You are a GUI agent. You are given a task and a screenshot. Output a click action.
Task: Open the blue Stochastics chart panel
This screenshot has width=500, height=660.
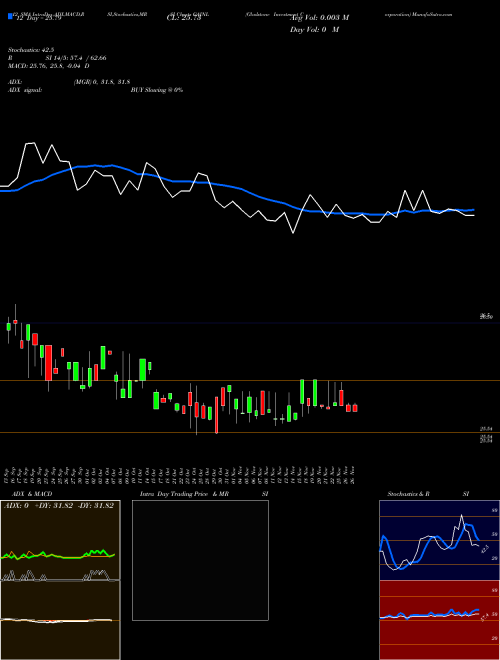click(439, 540)
